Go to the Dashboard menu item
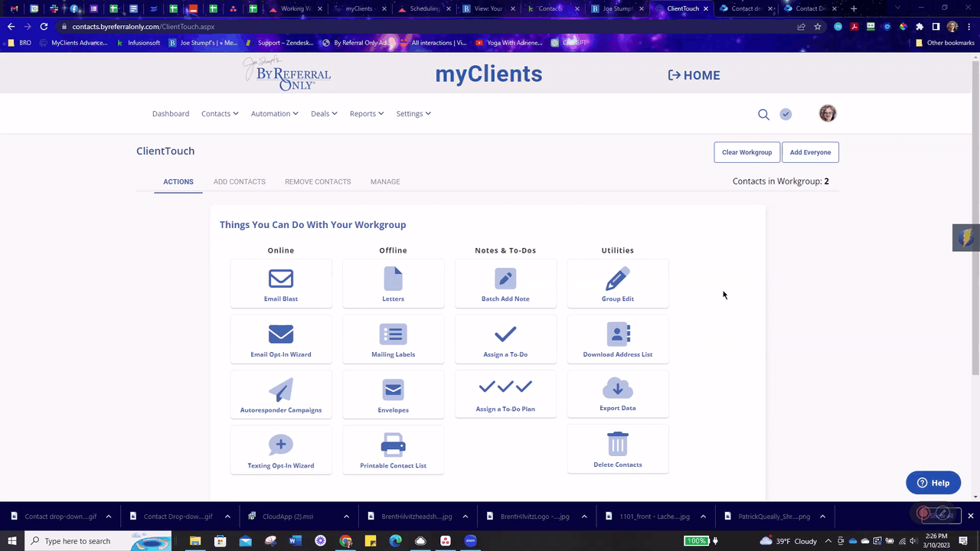The image size is (980, 551). (171, 113)
